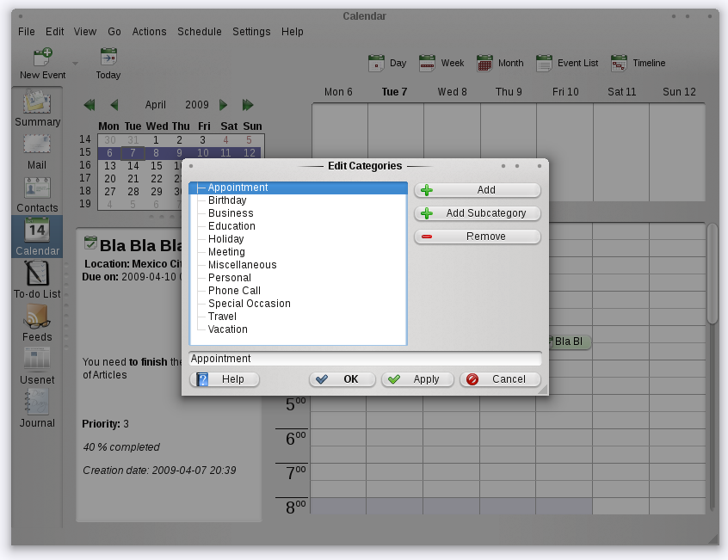This screenshot has width=728, height=560.
Task: Click the week view vertical scrollbar
Action: (713, 274)
